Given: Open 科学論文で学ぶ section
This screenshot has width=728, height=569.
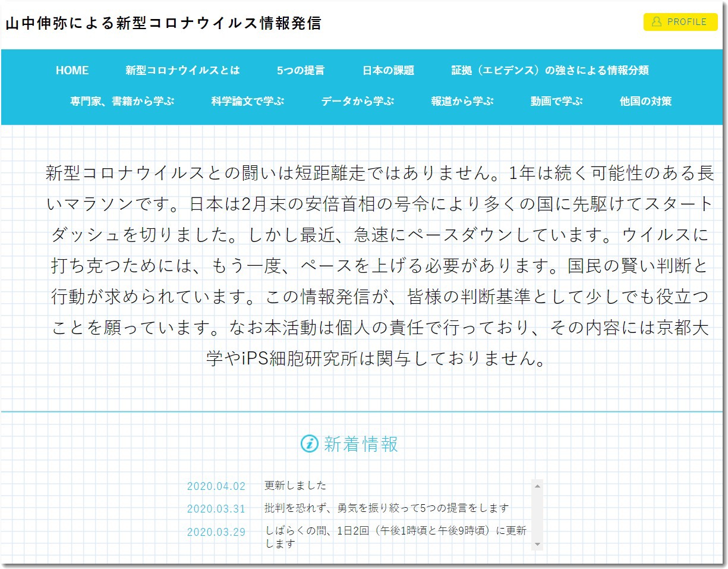Looking at the screenshot, I should [x=248, y=101].
